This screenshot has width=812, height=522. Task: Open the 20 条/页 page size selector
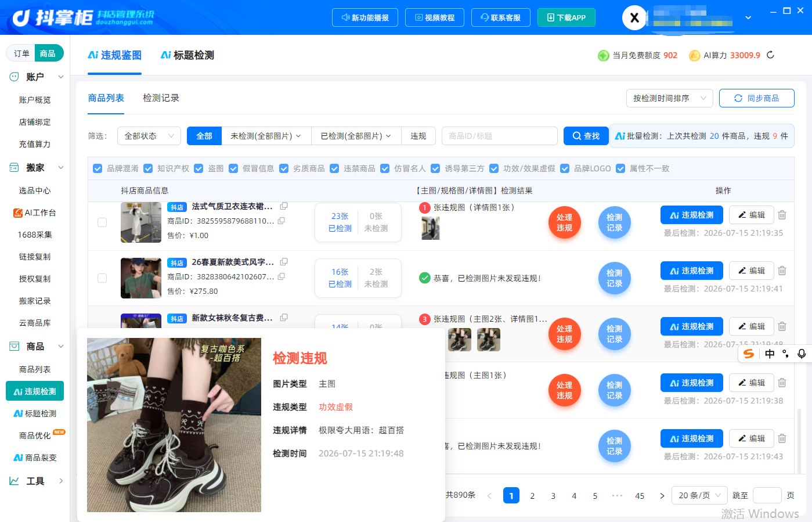699,495
